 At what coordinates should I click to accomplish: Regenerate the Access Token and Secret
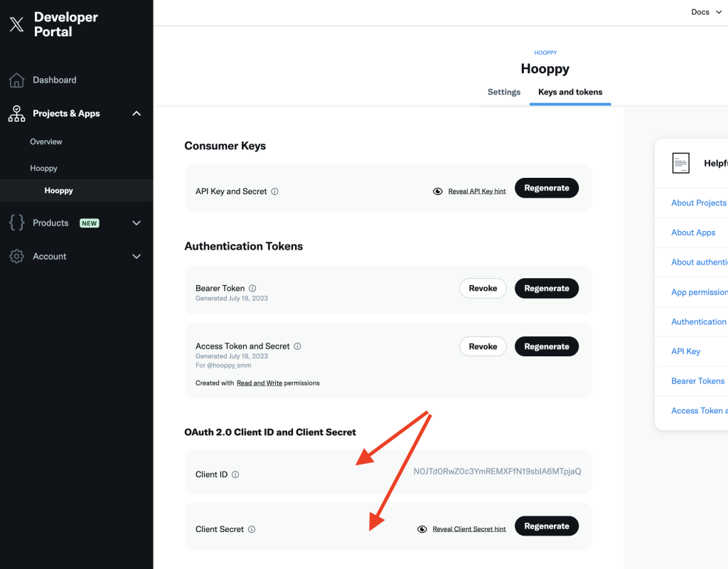[547, 346]
